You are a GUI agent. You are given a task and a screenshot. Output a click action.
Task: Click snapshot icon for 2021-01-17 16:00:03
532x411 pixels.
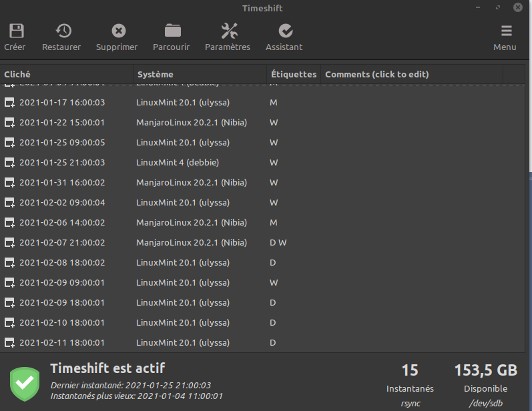(9, 102)
